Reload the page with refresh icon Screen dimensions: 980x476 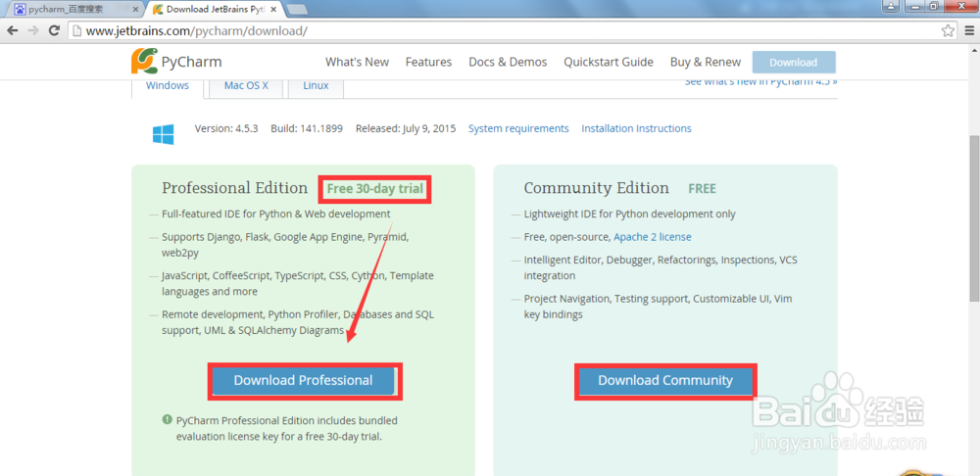(54, 30)
